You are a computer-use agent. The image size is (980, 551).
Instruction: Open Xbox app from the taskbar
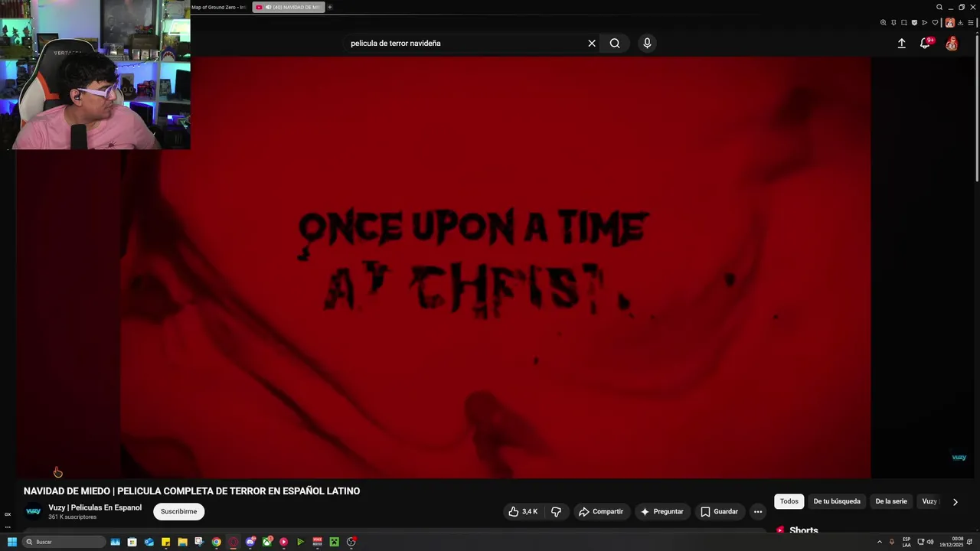(267, 542)
